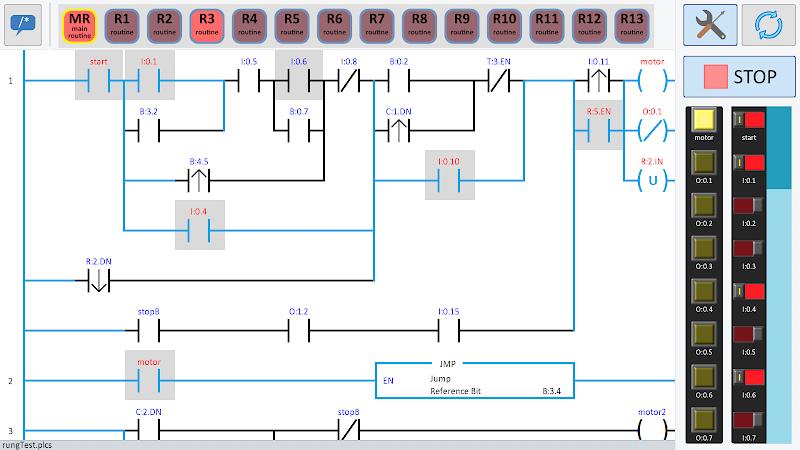Image resolution: width=800 pixels, height=450 pixels.
Task: Click the lit motor output indicator lamp
Action: (x=704, y=120)
